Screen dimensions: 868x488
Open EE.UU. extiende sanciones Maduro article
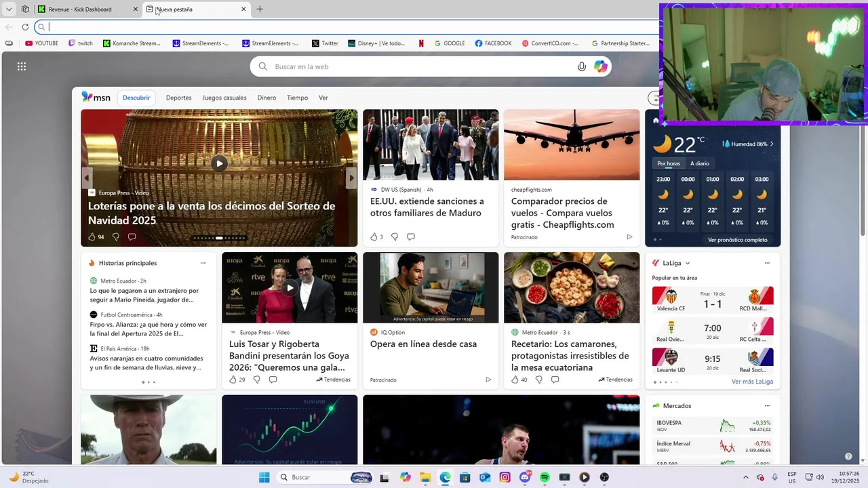pos(427,207)
